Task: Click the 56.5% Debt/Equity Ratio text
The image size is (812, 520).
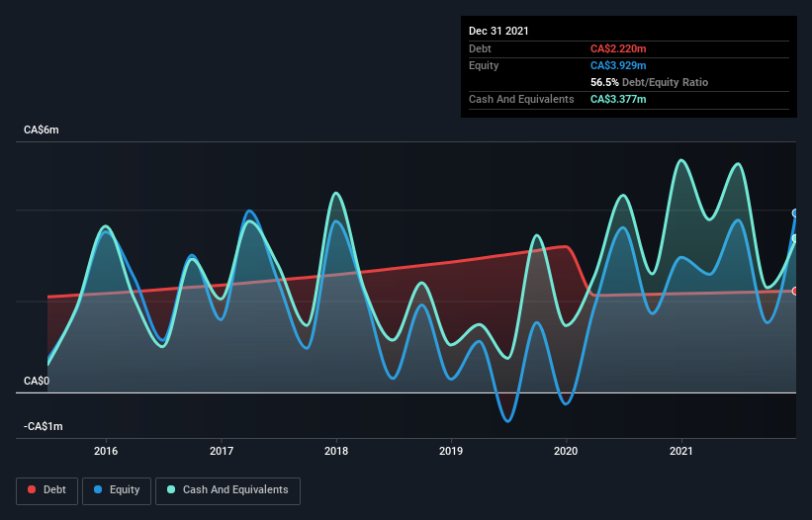Action: coord(650,82)
